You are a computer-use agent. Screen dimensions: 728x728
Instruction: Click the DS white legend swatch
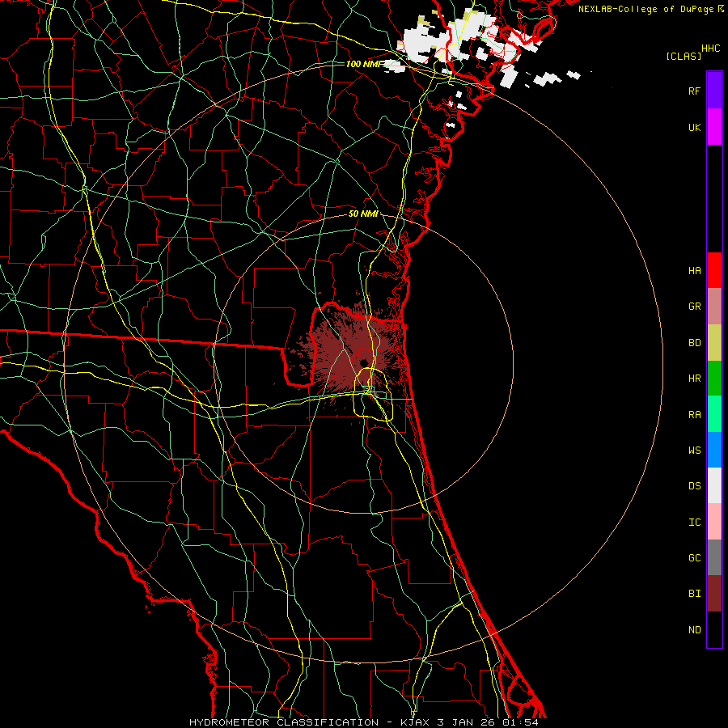(714, 485)
